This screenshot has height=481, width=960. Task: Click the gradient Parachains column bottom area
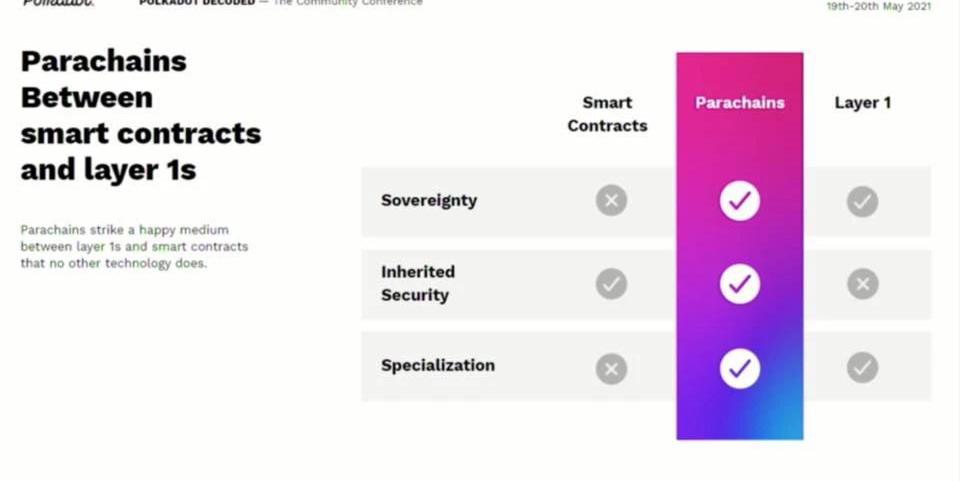(x=739, y=415)
